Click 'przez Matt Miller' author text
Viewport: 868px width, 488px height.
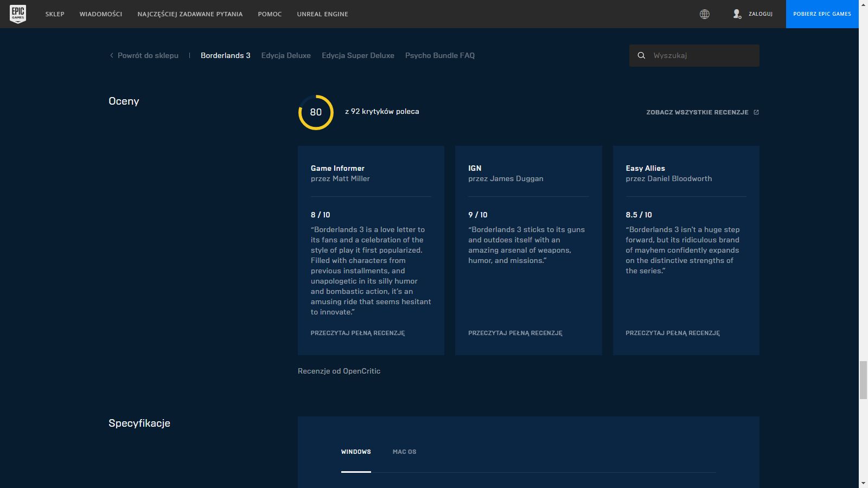click(x=340, y=178)
